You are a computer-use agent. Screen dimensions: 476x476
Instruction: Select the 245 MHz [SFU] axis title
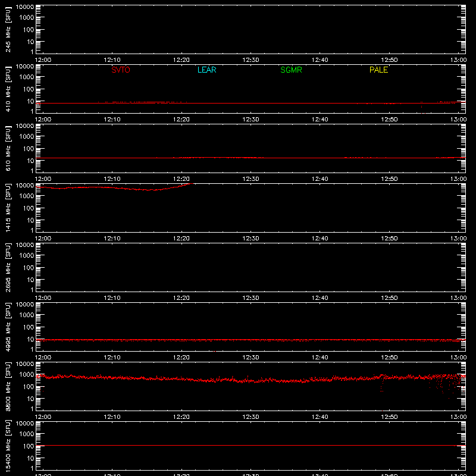(8, 29)
